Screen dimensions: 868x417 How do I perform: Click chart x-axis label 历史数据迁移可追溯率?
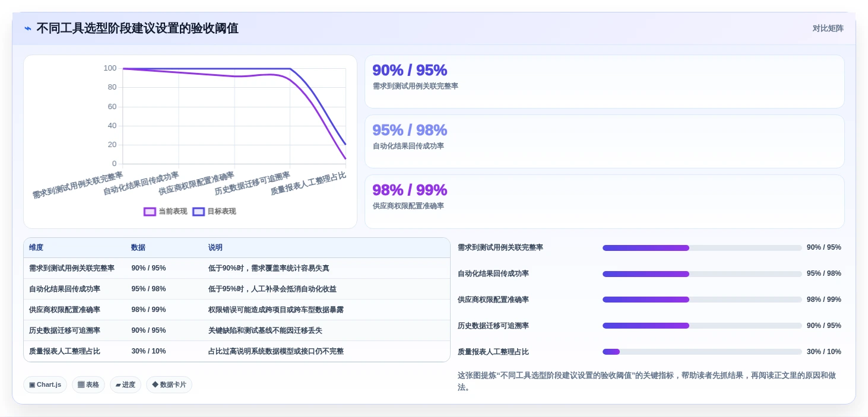(x=252, y=183)
